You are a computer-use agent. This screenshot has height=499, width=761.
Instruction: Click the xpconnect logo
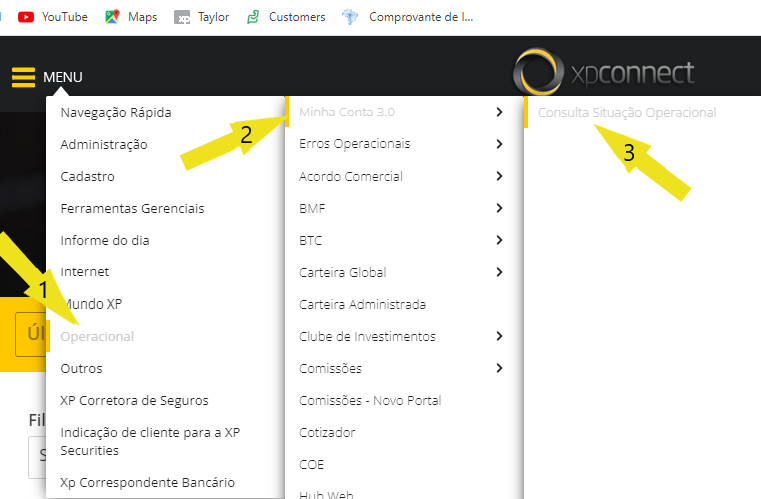604,72
